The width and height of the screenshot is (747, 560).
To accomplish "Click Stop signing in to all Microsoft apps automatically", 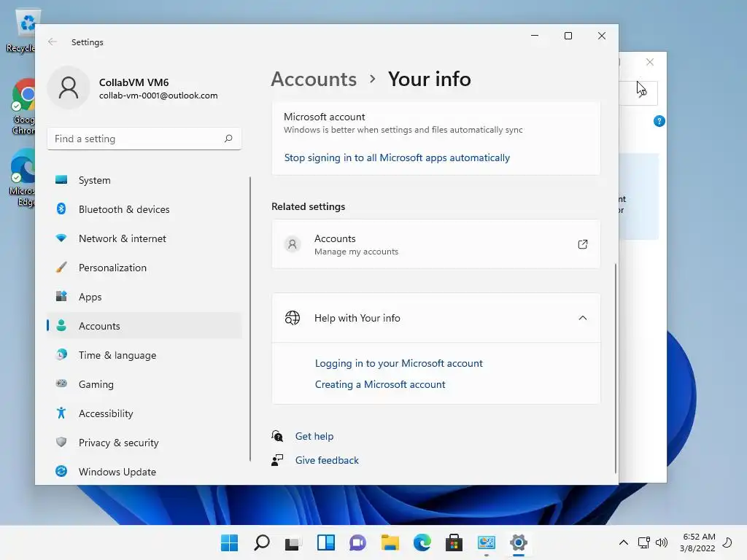I will (397, 157).
